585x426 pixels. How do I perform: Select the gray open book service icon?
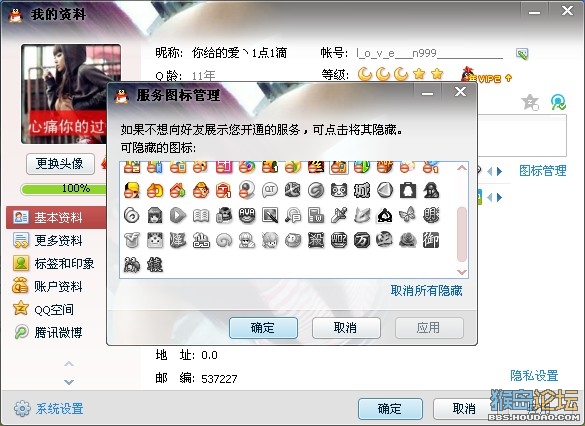click(201, 215)
